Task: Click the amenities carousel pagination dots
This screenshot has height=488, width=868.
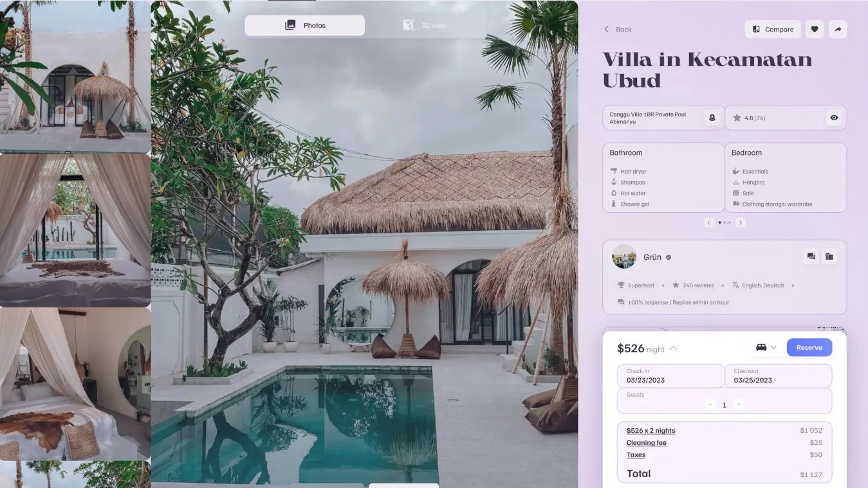Action: coord(725,222)
